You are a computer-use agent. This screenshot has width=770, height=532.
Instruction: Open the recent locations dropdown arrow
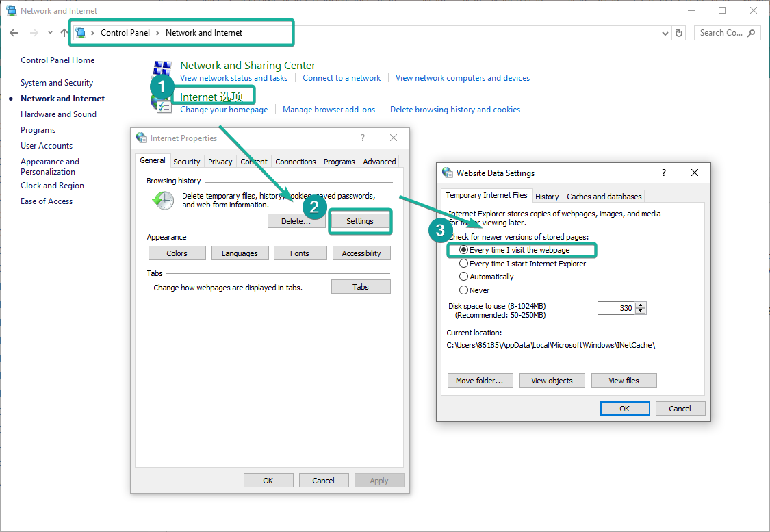pyautogui.click(x=50, y=33)
